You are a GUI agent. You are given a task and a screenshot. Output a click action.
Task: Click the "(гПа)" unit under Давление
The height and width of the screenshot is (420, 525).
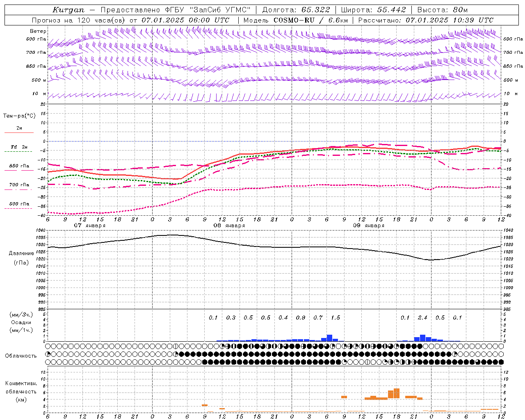[x=21, y=263]
